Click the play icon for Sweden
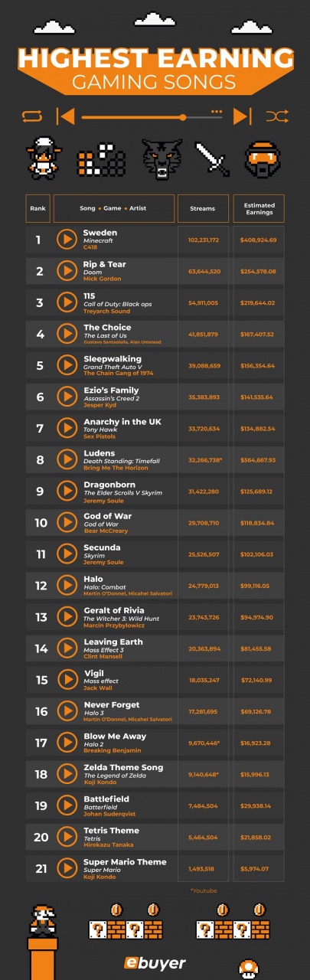 coord(67,240)
